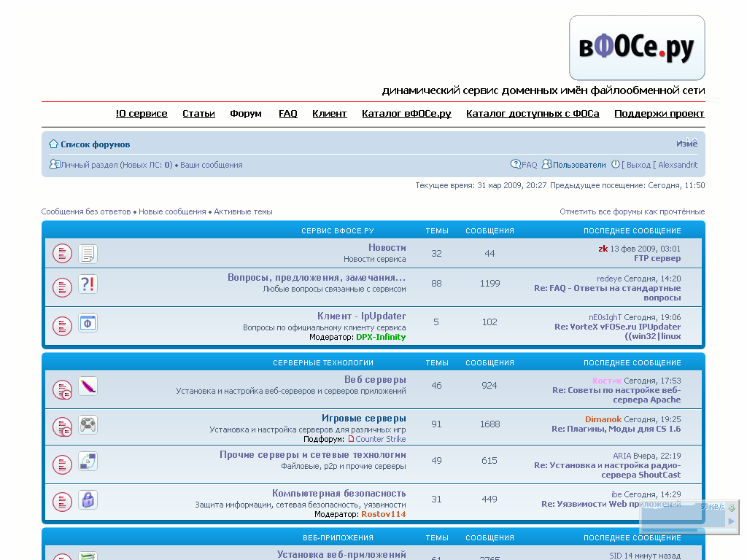Mark all forums read via Отметить все форумы
Screen dimensions: 747x560
pos(632,211)
